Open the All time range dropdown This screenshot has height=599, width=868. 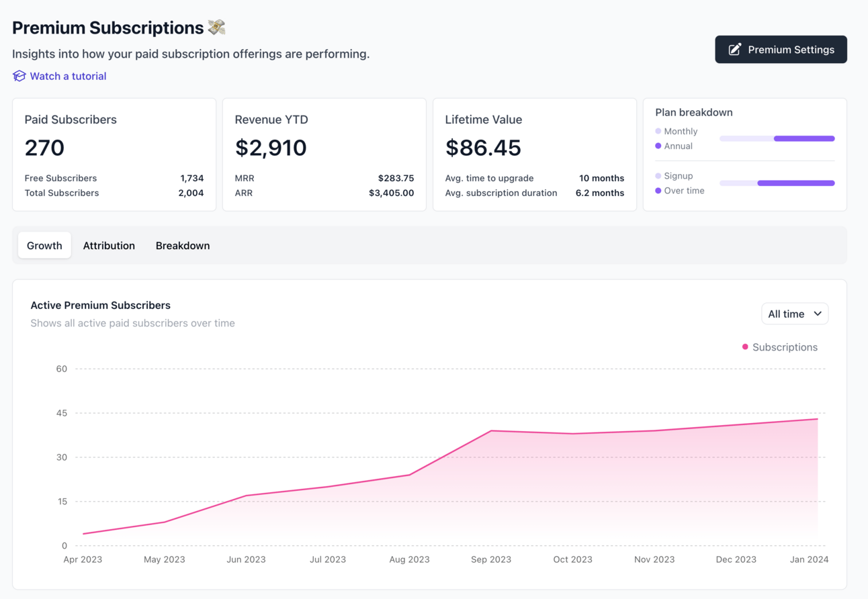pyautogui.click(x=795, y=314)
